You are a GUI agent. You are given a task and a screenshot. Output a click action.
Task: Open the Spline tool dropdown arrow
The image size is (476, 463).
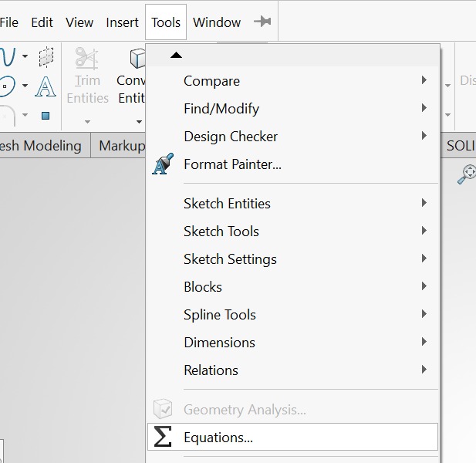[25, 56]
